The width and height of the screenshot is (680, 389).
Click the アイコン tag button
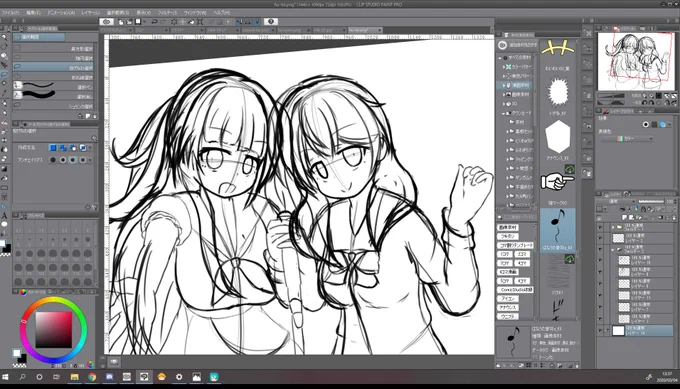[x=507, y=299]
